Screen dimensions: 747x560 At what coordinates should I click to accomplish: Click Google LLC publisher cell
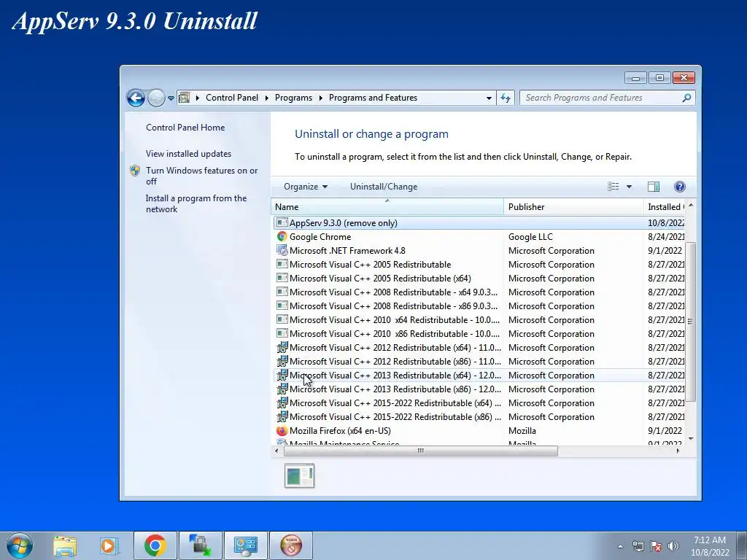coord(530,237)
